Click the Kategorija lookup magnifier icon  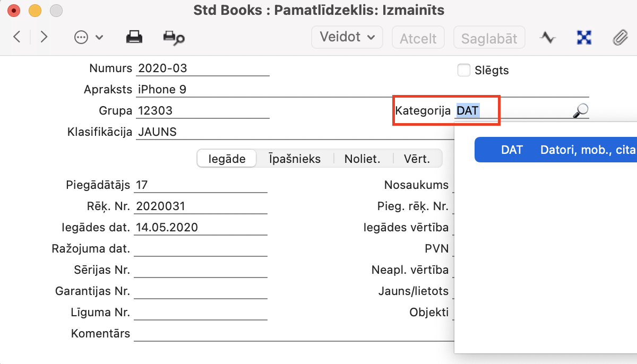(581, 110)
